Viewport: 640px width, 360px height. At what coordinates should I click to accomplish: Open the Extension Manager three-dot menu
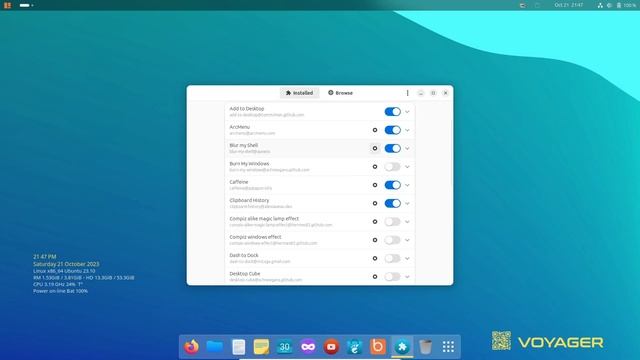(x=407, y=93)
